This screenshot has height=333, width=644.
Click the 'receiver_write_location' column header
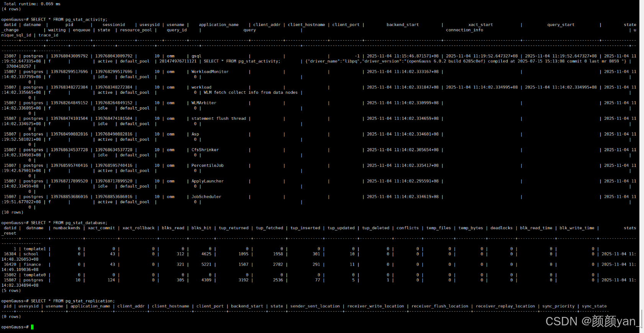pos(376,306)
